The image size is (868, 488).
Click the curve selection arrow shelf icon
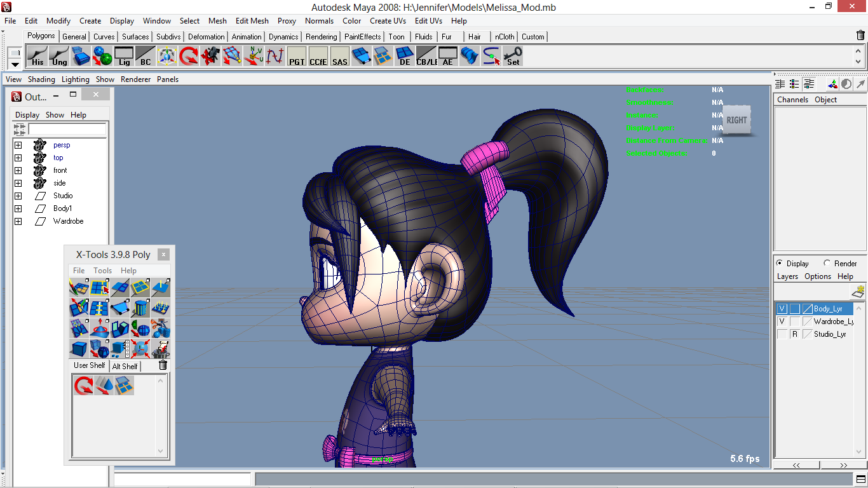coord(491,57)
